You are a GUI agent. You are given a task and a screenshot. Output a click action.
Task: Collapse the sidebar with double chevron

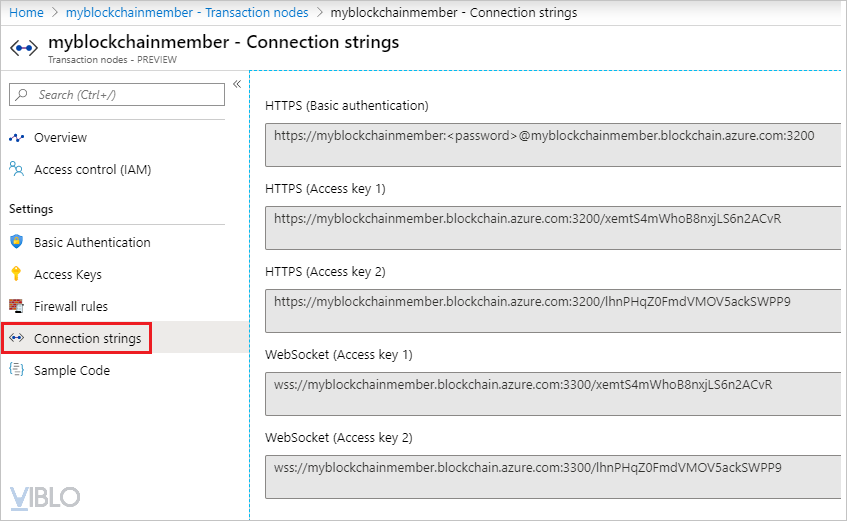pyautogui.click(x=237, y=84)
